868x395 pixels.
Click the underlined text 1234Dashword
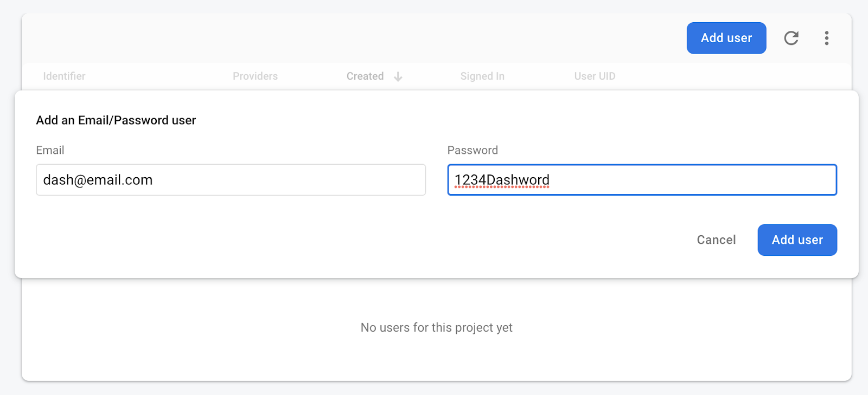pos(502,180)
